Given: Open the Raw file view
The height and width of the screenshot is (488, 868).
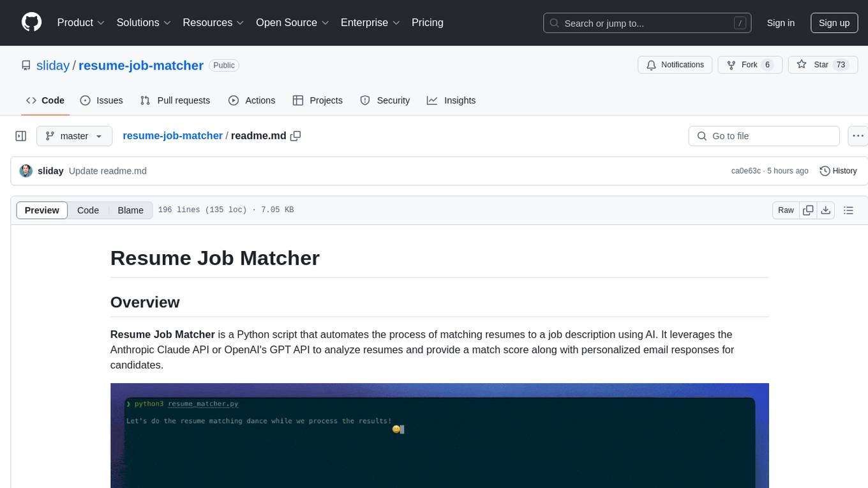Looking at the screenshot, I should tap(786, 210).
